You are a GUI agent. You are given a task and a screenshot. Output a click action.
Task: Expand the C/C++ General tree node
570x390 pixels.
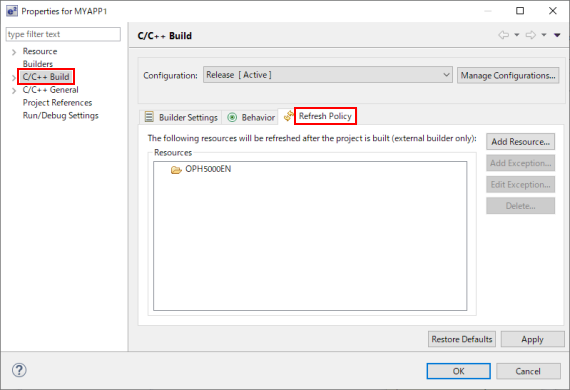[14, 91]
